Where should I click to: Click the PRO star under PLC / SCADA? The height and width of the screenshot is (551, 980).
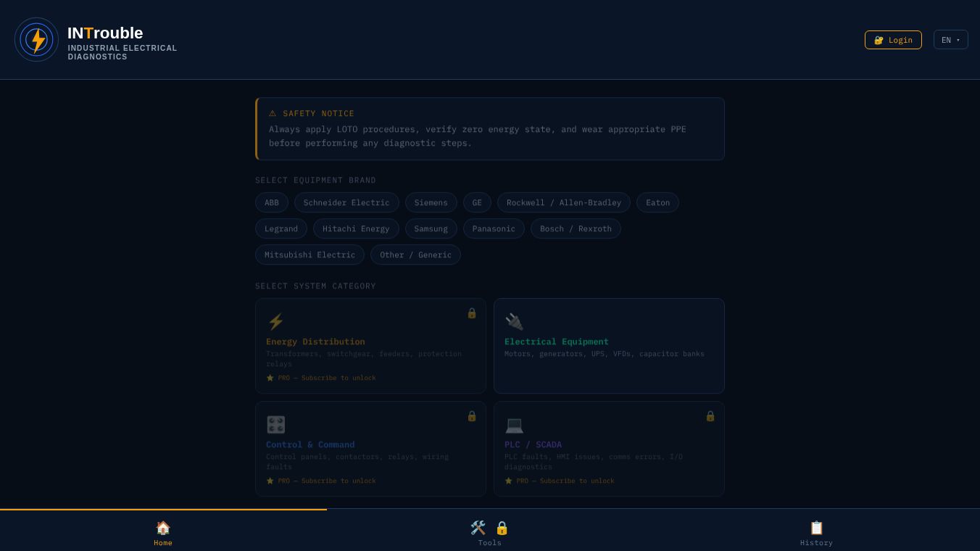pyautogui.click(x=509, y=481)
